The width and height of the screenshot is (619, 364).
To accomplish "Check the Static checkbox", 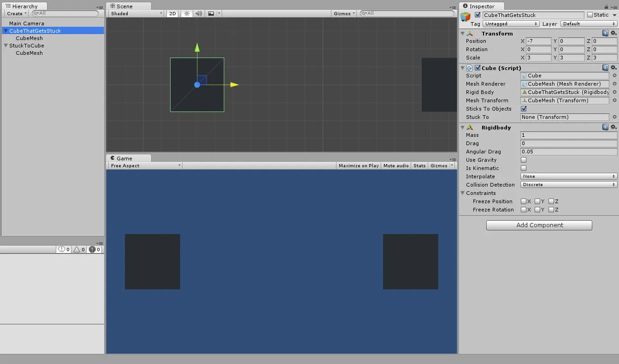I will tap(590, 15).
